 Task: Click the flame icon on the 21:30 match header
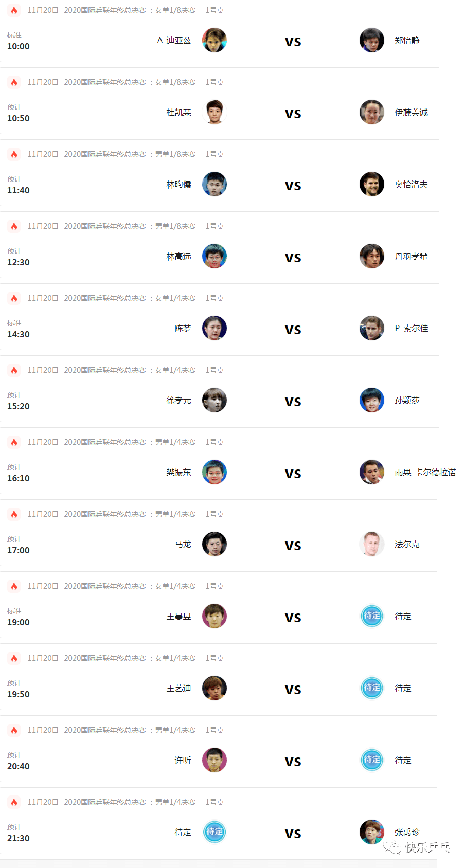(14, 802)
